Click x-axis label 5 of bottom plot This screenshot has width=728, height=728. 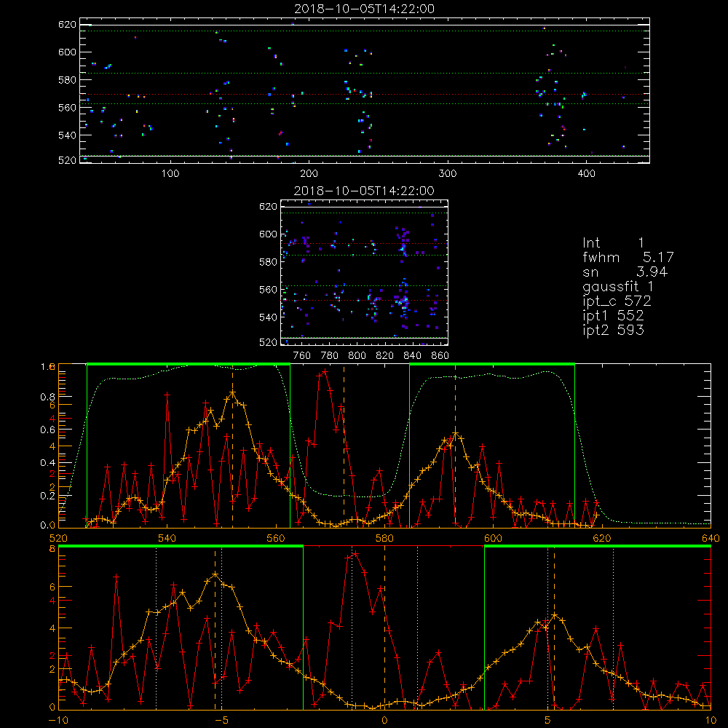click(548, 720)
